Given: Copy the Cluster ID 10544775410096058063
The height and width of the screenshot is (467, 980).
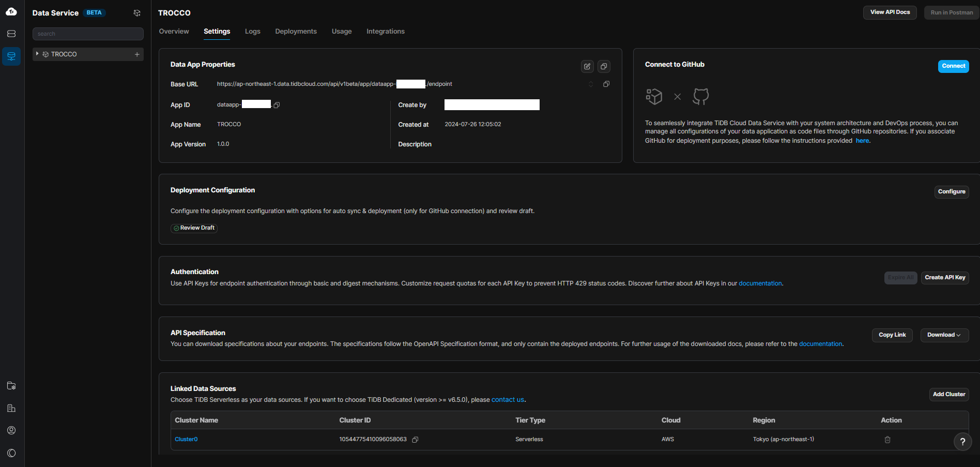Looking at the screenshot, I should tap(415, 440).
